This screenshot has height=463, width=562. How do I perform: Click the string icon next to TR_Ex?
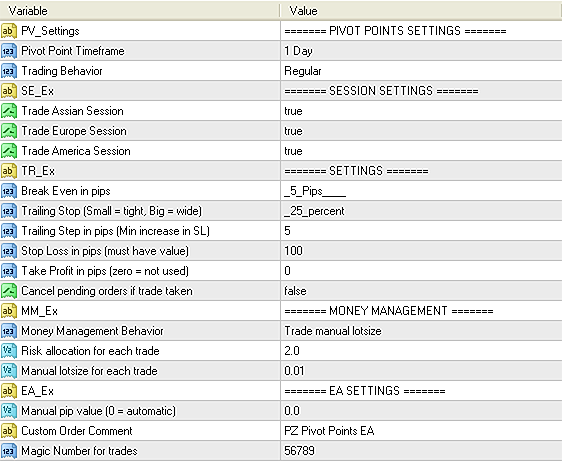click(9, 171)
